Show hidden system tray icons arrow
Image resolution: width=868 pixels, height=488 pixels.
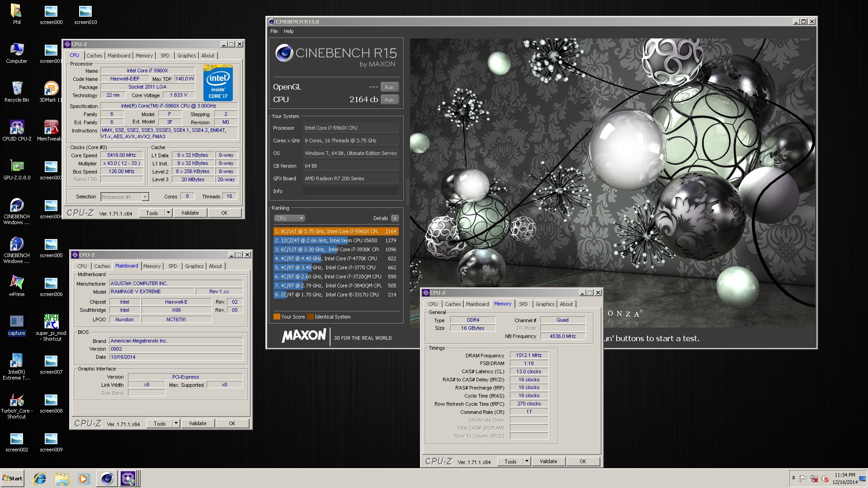793,478
